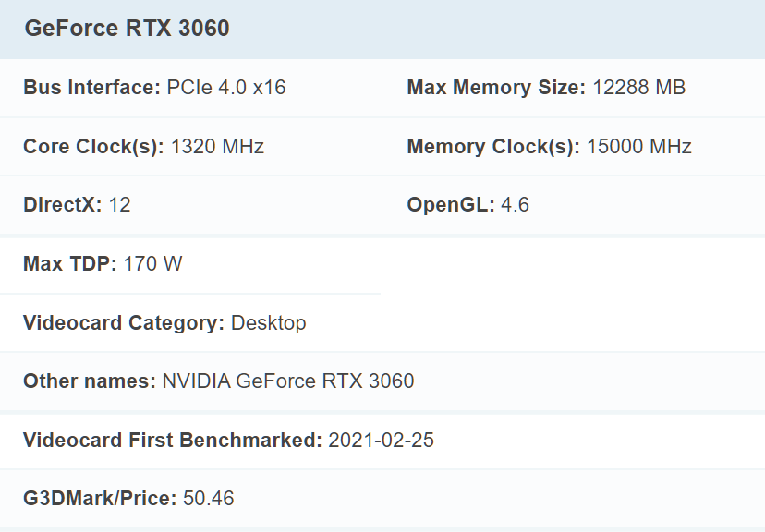Select the Memory Clock(s) label
The width and height of the screenshot is (765, 532).
point(493,147)
